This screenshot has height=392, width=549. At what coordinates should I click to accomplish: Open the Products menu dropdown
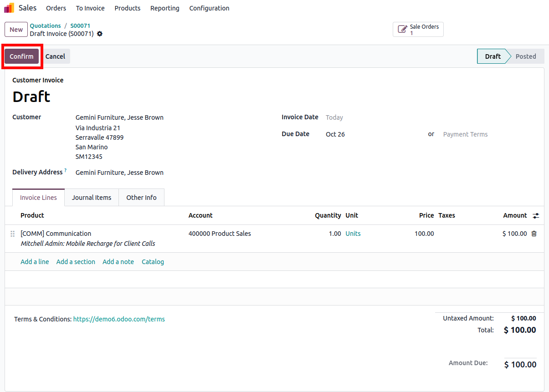128,8
